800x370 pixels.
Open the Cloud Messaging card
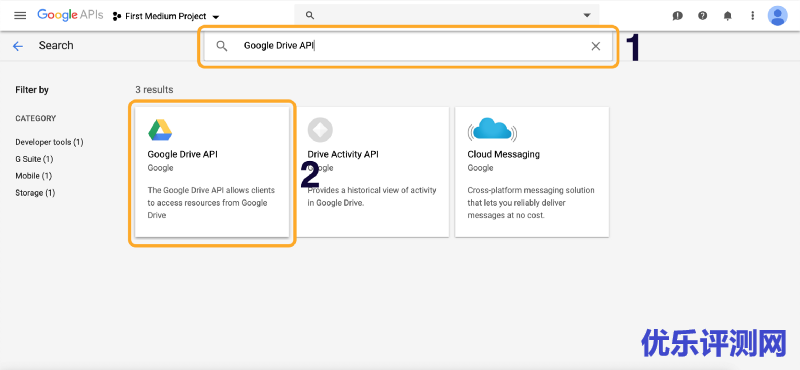pyautogui.click(x=532, y=172)
